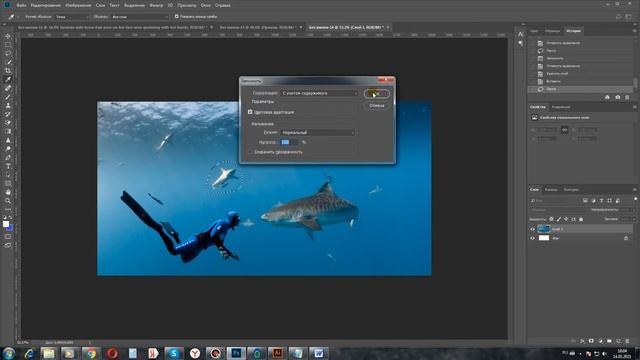Open Google Chrome from taskbar

[x=91, y=353]
